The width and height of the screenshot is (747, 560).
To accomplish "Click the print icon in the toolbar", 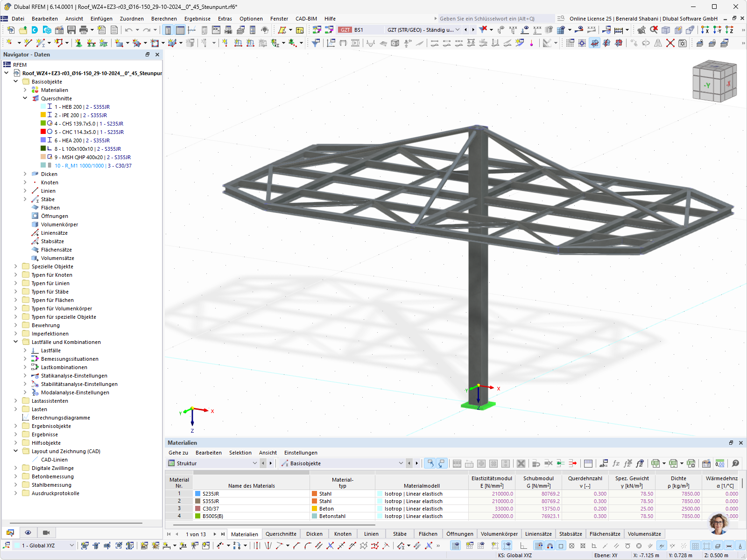I will (x=83, y=30).
